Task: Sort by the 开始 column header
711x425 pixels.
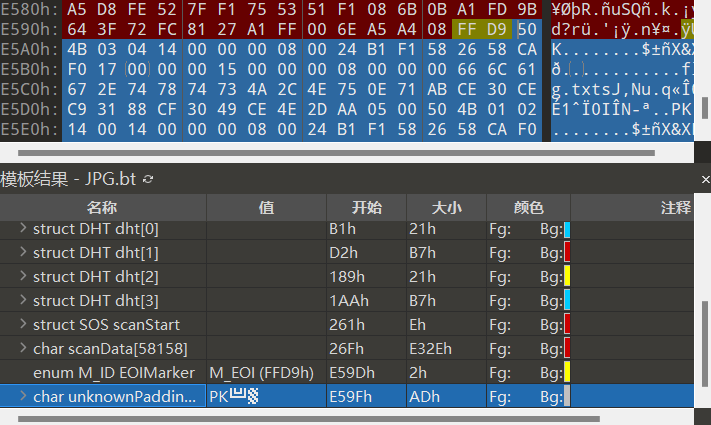Action: click(366, 208)
